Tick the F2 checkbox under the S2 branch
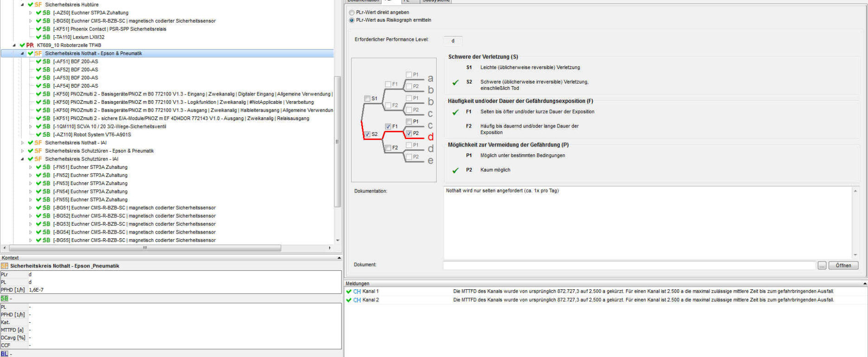Screen dimensions: 868x357 coord(388,148)
